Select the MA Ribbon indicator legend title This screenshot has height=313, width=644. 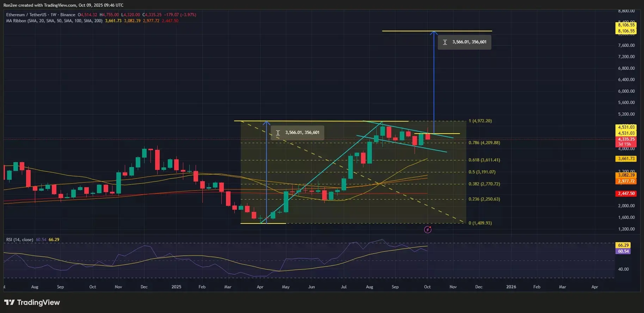click(54, 21)
